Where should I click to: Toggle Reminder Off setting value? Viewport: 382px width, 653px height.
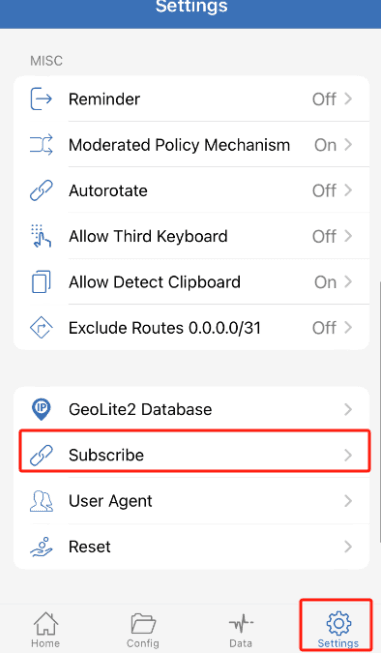(x=324, y=99)
